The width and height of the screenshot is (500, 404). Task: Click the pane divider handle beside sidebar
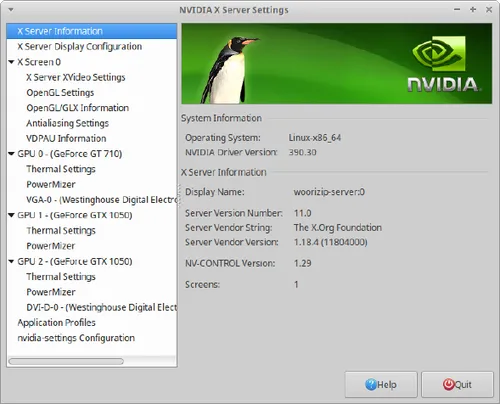click(x=179, y=195)
